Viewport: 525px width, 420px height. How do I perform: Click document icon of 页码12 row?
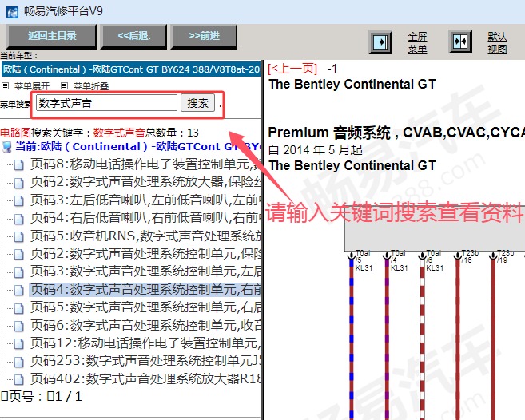pyautogui.click(x=18, y=343)
